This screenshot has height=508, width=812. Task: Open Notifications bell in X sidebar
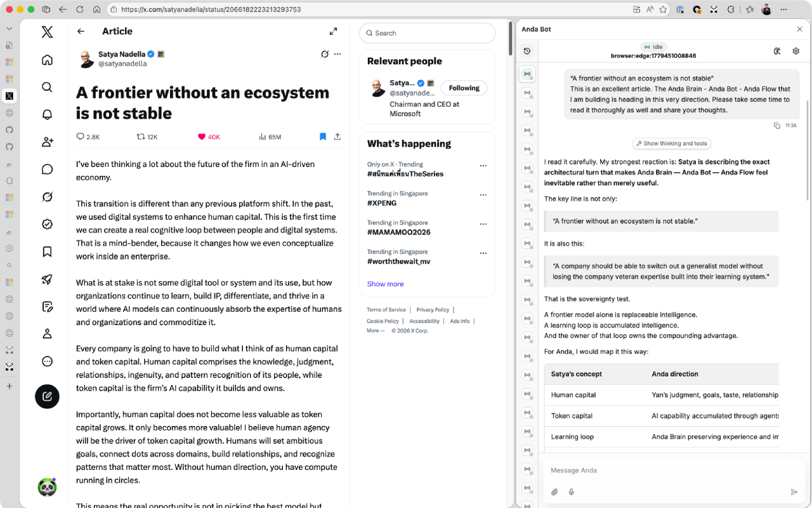click(47, 114)
